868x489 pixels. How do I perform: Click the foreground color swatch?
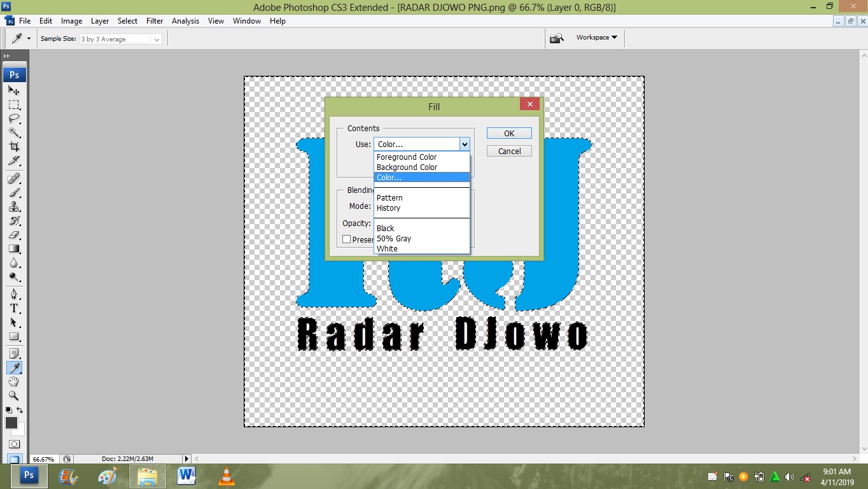coord(11,423)
